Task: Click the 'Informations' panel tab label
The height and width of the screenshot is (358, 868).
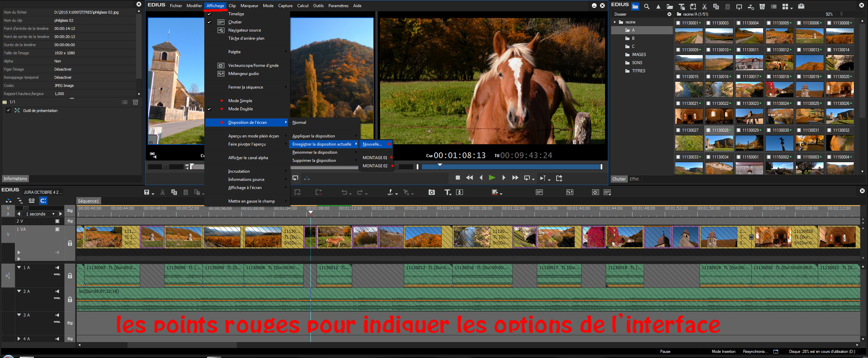Action: click(x=15, y=179)
